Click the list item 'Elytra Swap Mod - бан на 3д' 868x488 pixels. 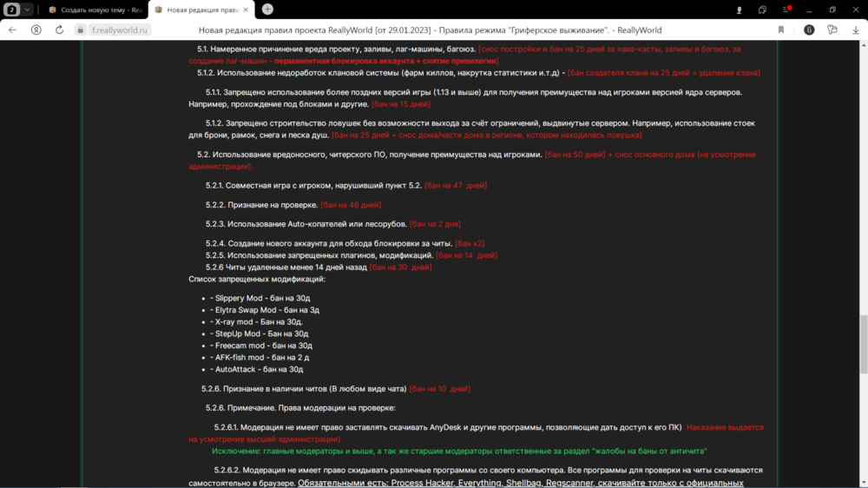pyautogui.click(x=265, y=310)
